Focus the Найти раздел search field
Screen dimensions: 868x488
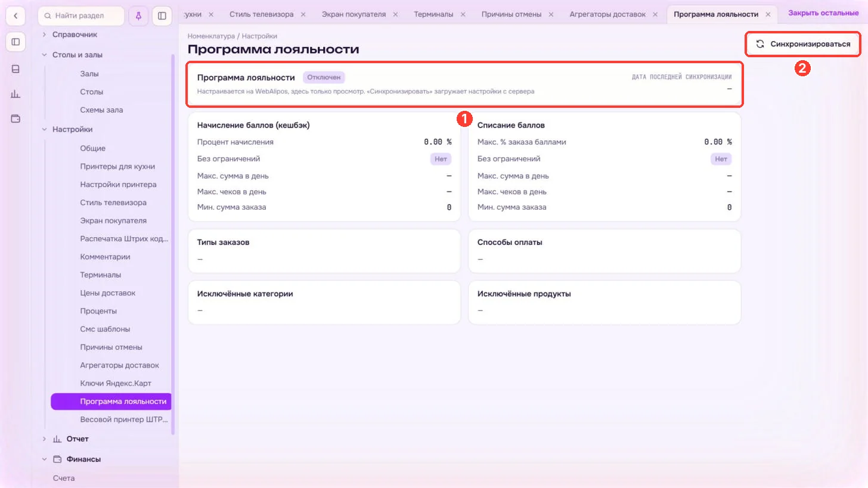coord(81,16)
